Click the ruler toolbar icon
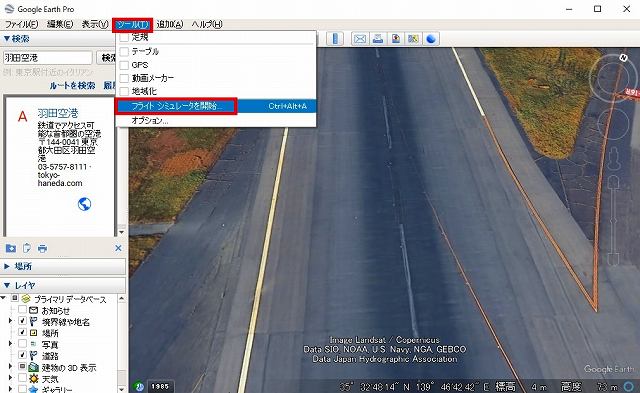Viewport: 640px width, 393px height. (x=335, y=39)
